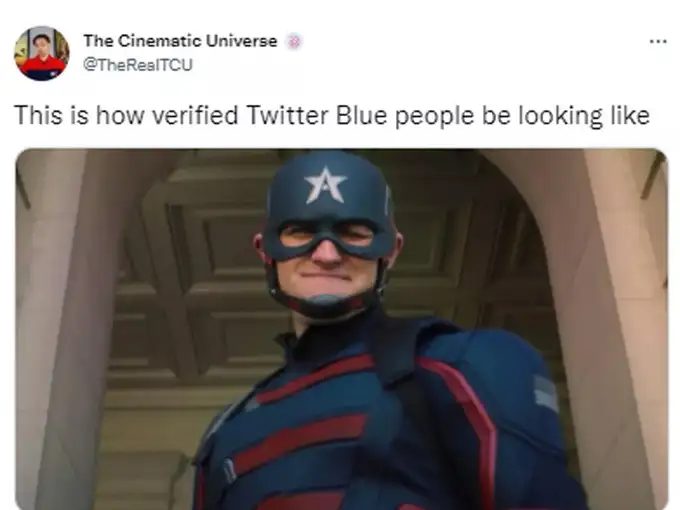Open the display name "The Cinematic Universe"
680x510 pixels.
tap(180, 41)
